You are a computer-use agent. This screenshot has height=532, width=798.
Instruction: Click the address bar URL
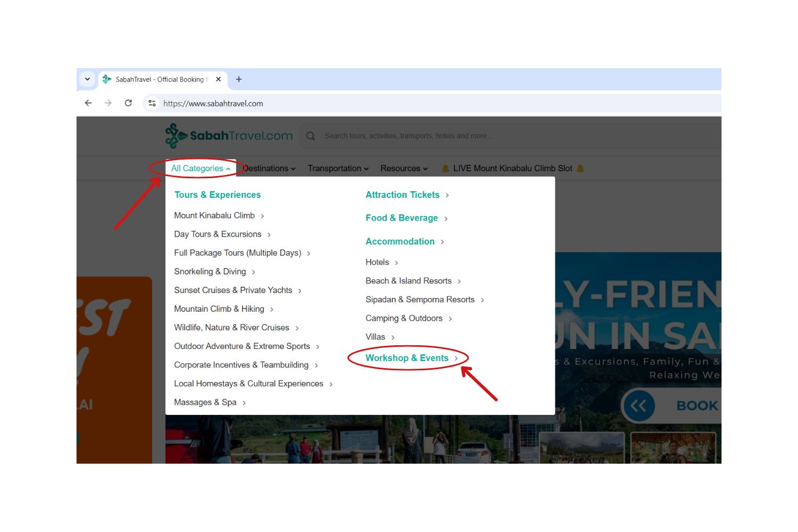point(213,104)
